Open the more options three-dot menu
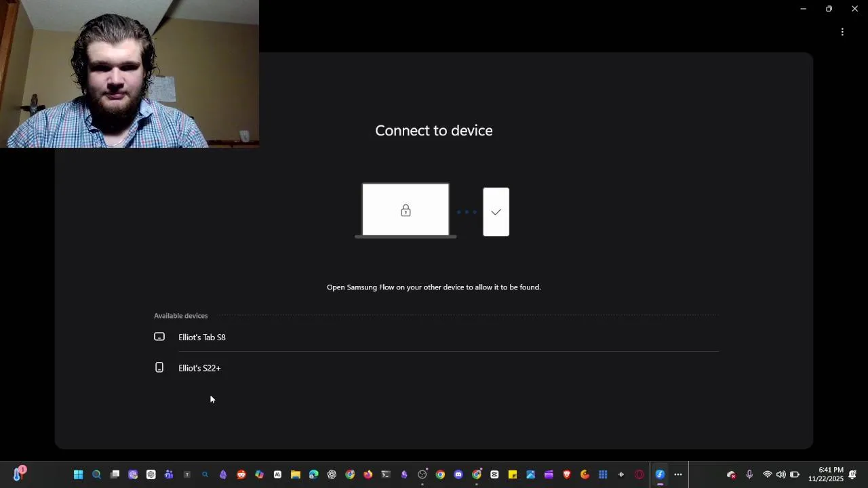The height and width of the screenshot is (488, 868). pyautogui.click(x=842, y=32)
